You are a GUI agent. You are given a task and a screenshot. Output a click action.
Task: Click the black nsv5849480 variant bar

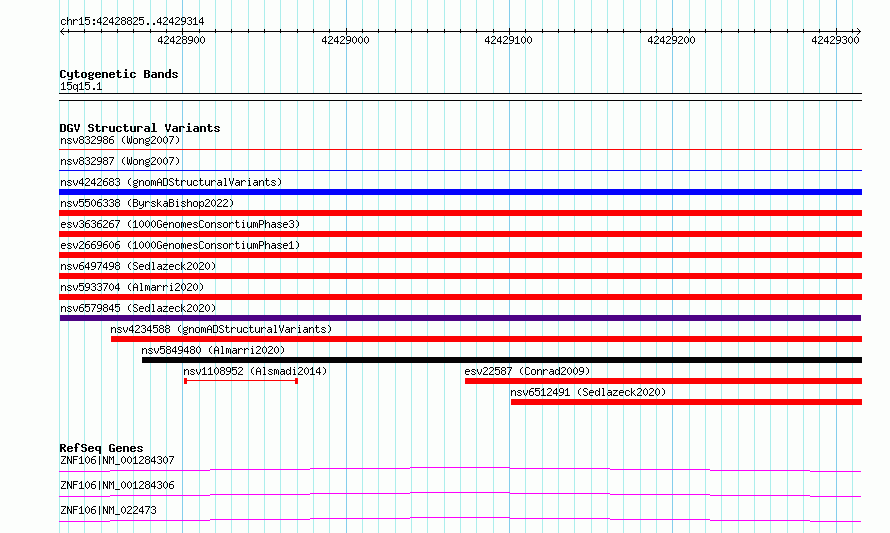tap(502, 360)
